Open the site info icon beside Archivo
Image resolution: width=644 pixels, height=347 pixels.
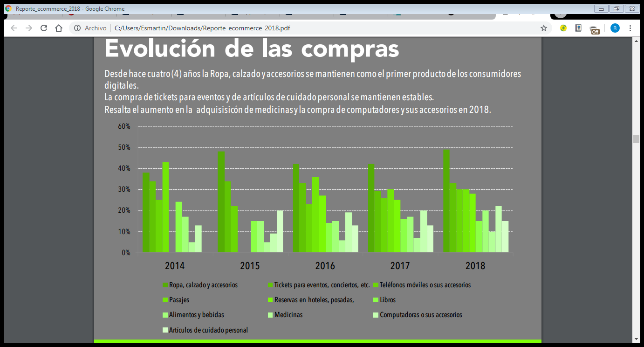(77, 28)
